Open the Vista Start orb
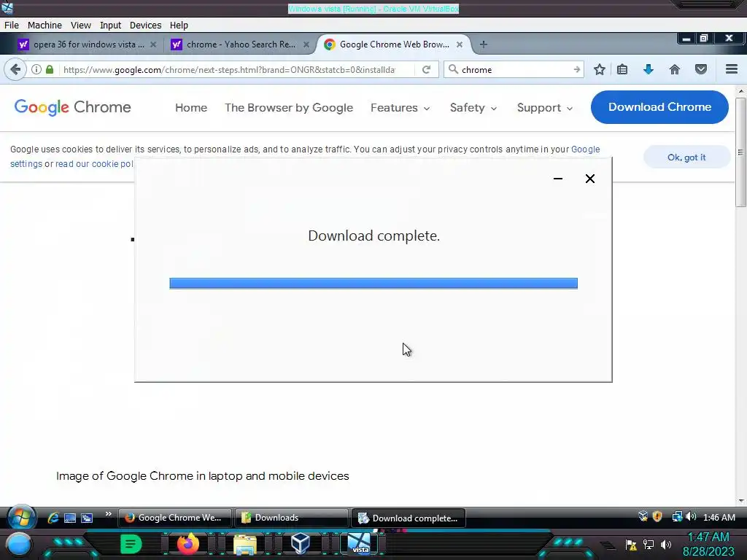The width and height of the screenshot is (747, 560). click(21, 518)
